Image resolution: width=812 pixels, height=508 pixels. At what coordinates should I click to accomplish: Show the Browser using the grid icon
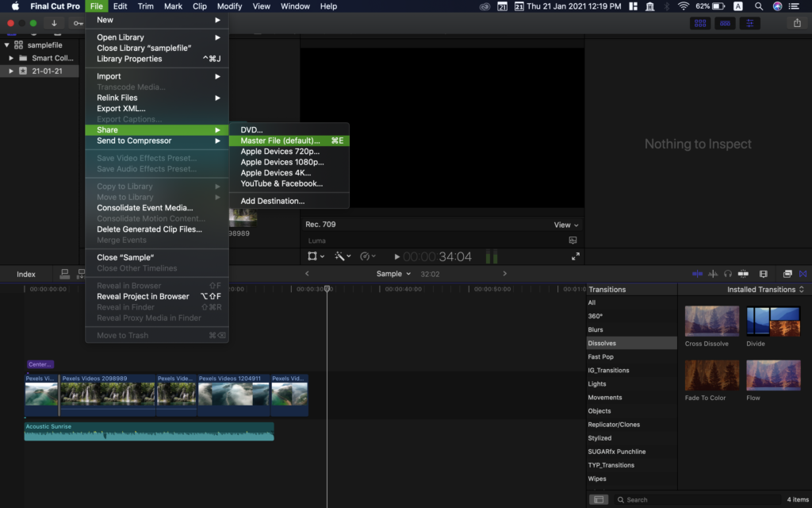pos(700,24)
